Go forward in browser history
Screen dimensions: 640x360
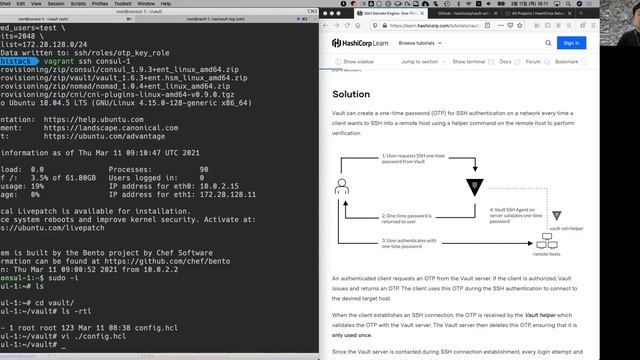pos(336,25)
